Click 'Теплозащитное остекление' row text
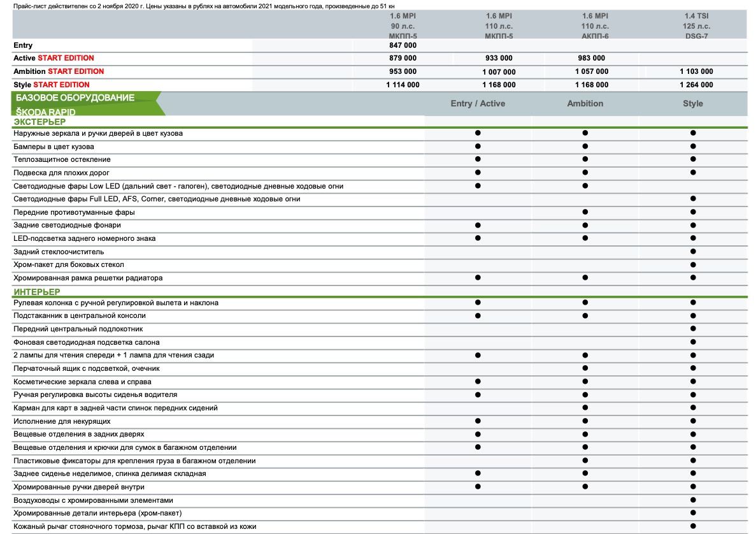 (x=62, y=160)
